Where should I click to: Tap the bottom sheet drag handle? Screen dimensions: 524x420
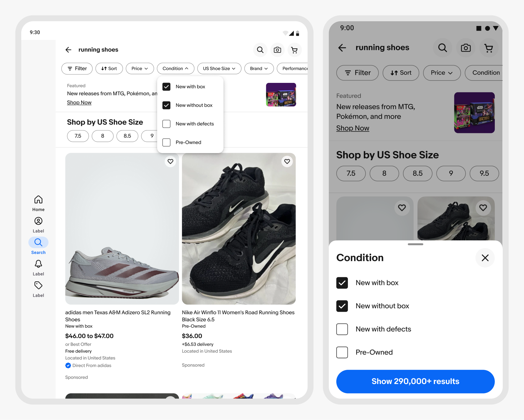tap(415, 244)
